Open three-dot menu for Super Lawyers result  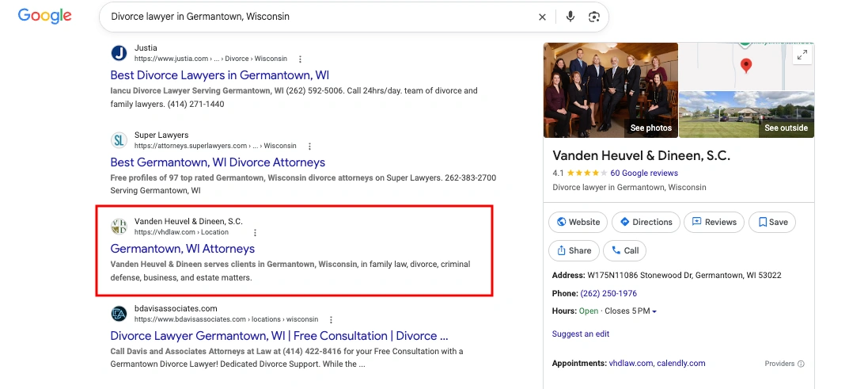[x=310, y=147]
